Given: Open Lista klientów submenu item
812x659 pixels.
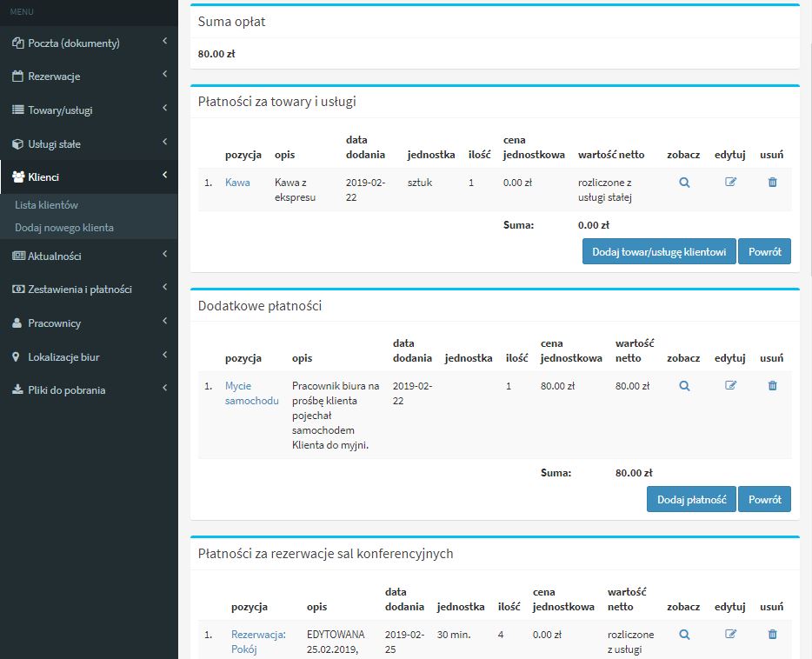Looking at the screenshot, I should [47, 205].
